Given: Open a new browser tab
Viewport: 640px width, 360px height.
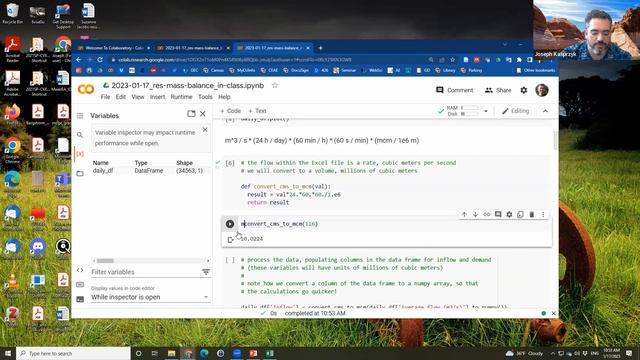Looking at the screenshot, I should point(320,48).
